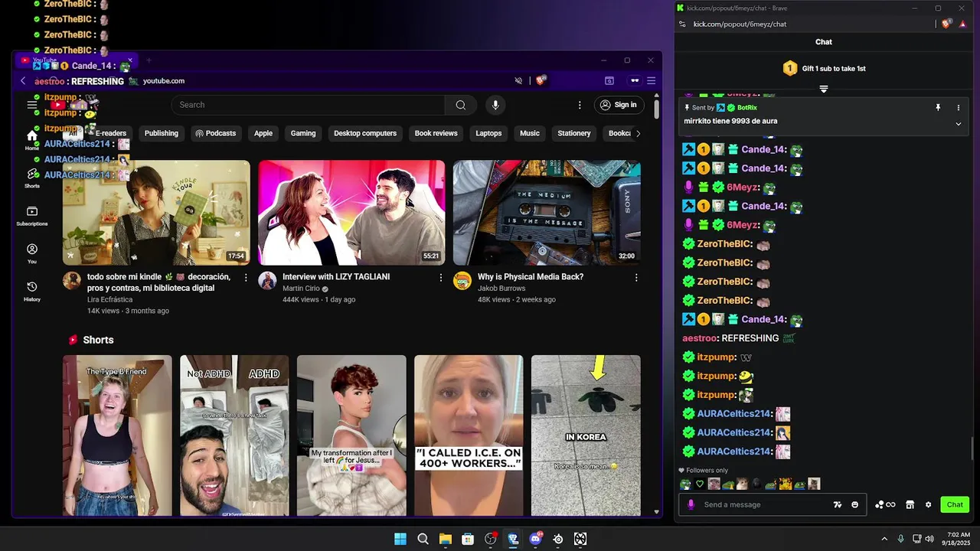Open the Kick chat shop icon

coord(910,504)
